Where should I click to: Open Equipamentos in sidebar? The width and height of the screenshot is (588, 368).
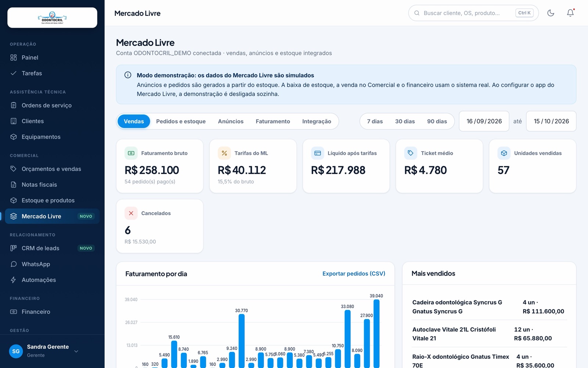point(52,137)
